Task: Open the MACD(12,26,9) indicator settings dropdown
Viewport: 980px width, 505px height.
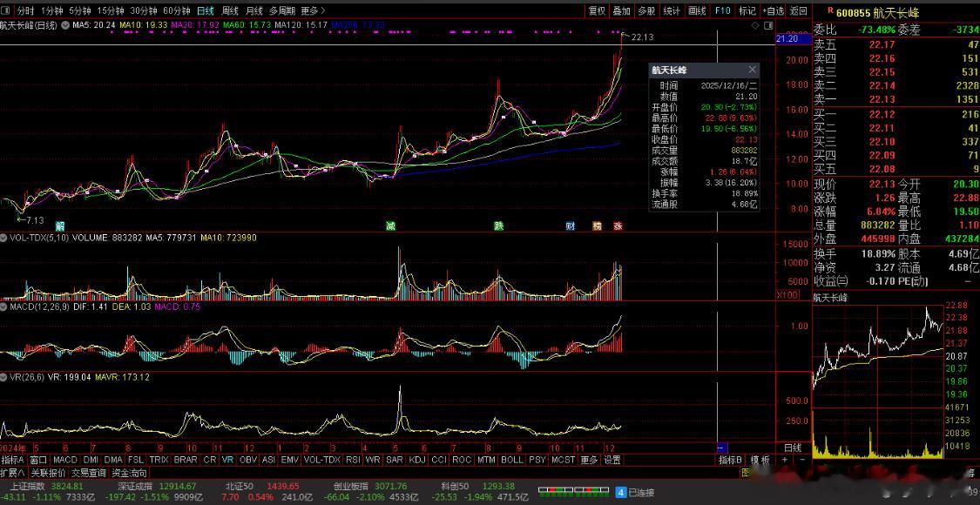Action: pyautogui.click(x=3, y=306)
